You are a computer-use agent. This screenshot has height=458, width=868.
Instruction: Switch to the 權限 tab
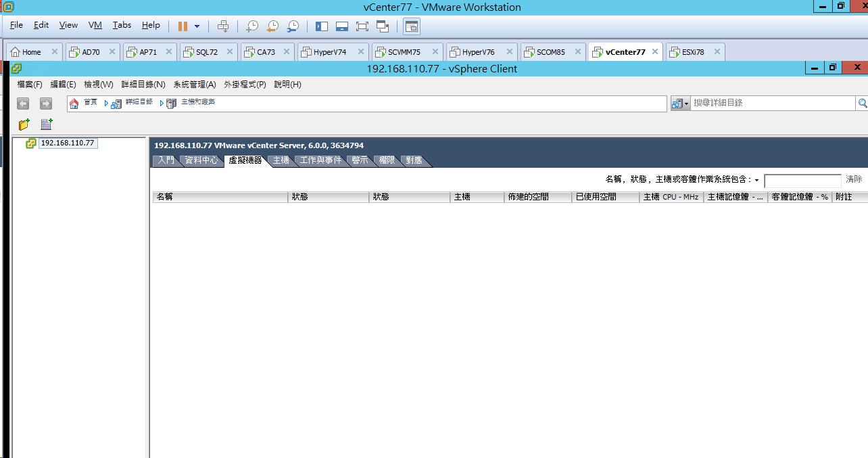click(387, 161)
